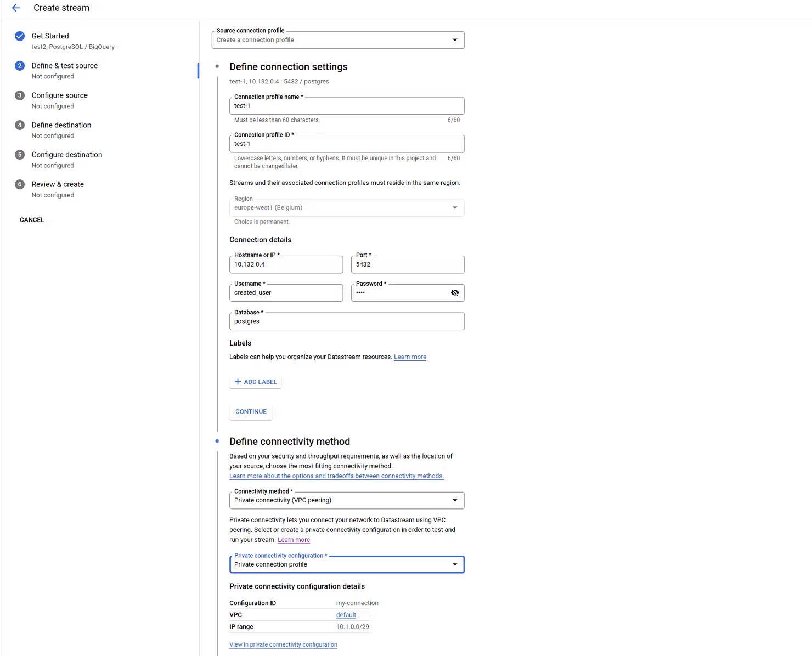812x656 pixels.
Task: Click the Define connection settings status circle
Action: [217, 66]
